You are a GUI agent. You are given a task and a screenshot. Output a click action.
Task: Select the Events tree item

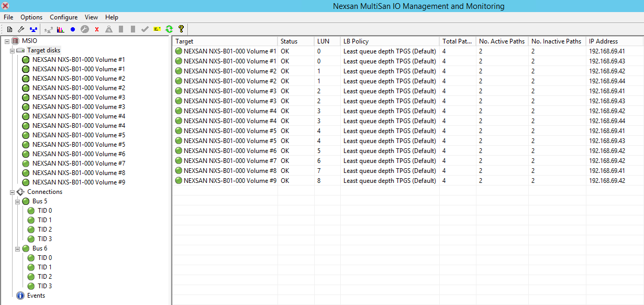pos(36,296)
